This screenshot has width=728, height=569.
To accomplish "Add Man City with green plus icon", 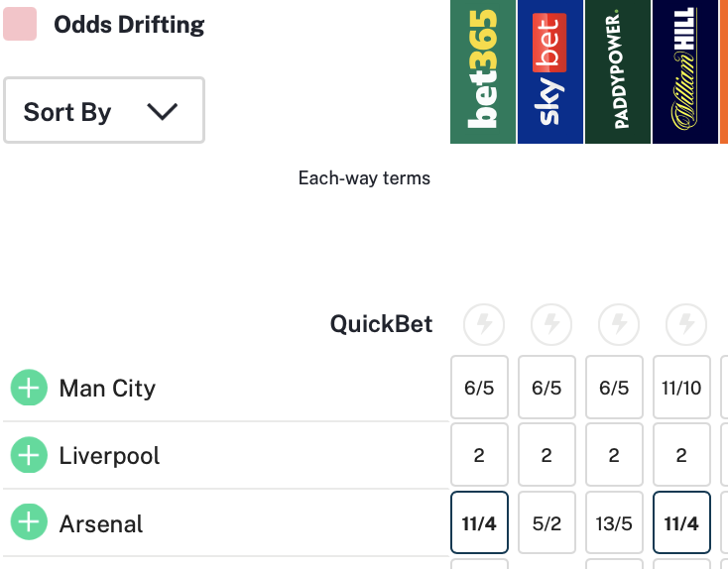I will (29, 388).
